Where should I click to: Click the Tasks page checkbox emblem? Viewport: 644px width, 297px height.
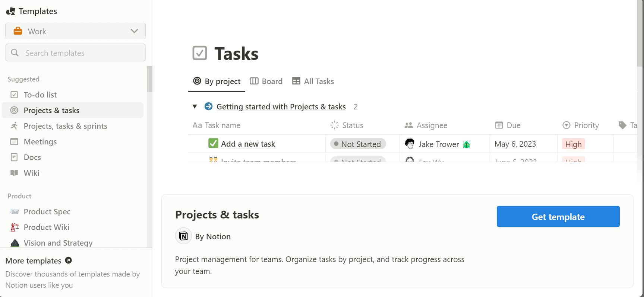200,53
